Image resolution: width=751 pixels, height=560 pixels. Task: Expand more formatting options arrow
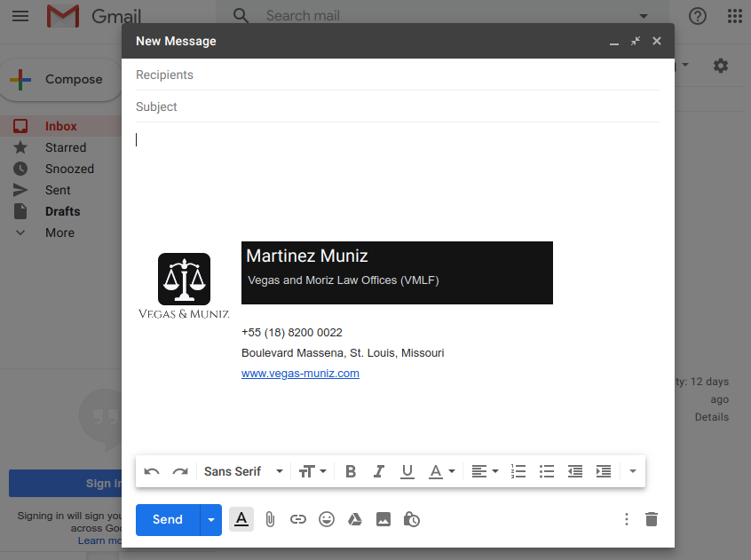[x=633, y=471]
